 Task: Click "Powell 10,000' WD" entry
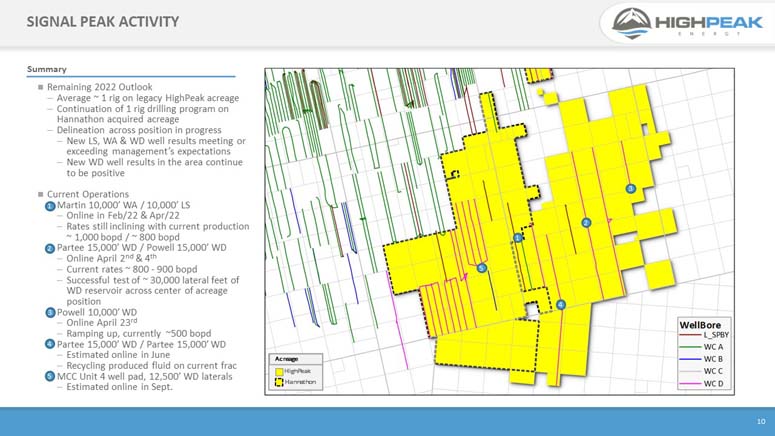tap(97, 312)
